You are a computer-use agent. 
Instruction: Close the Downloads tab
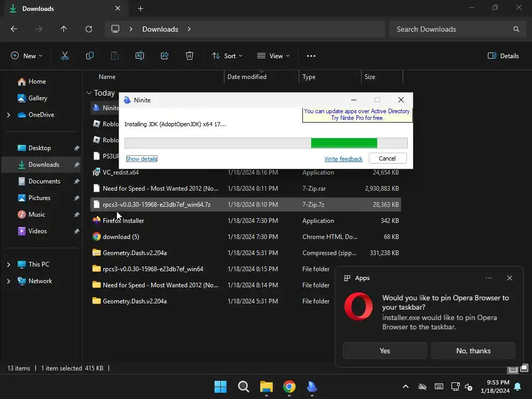118,8
